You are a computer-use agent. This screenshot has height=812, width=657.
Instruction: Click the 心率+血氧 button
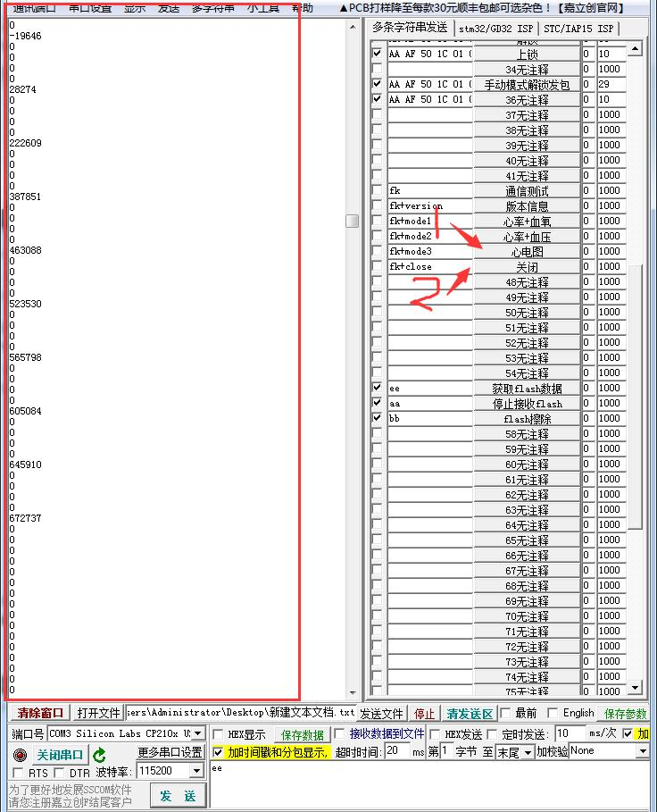528,222
